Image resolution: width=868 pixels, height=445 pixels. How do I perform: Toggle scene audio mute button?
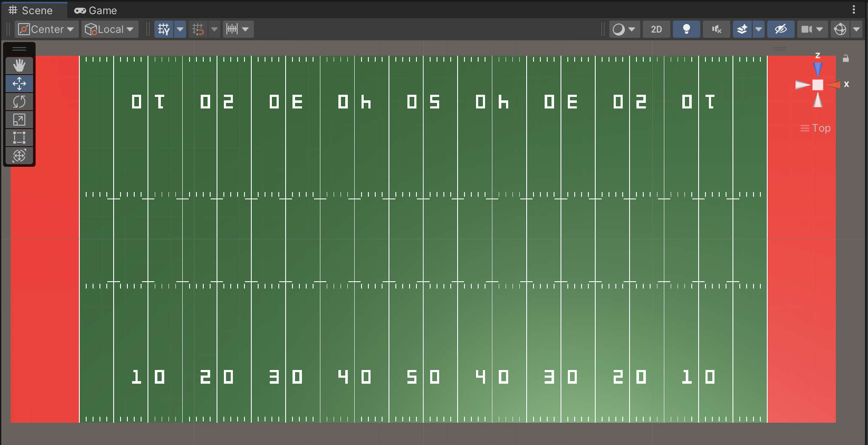click(x=716, y=29)
